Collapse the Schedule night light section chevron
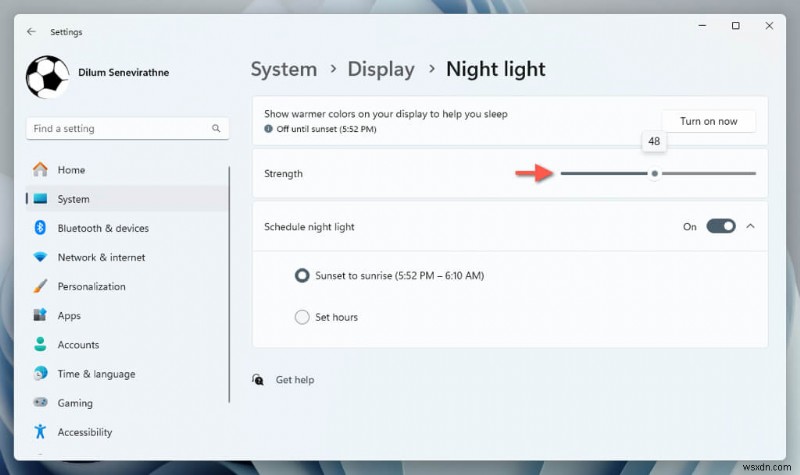 (750, 226)
